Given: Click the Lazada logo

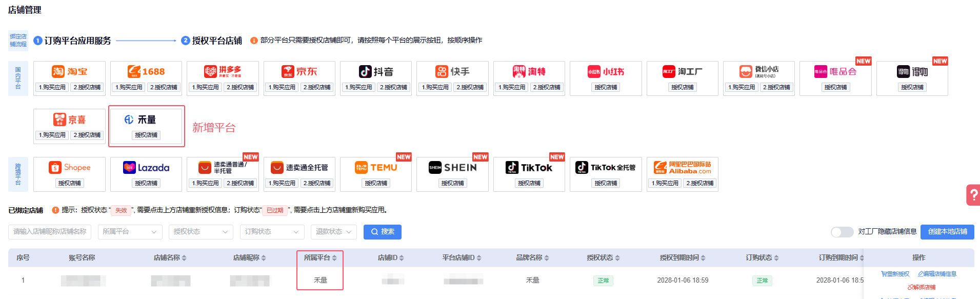Looking at the screenshot, I should coord(146,168).
